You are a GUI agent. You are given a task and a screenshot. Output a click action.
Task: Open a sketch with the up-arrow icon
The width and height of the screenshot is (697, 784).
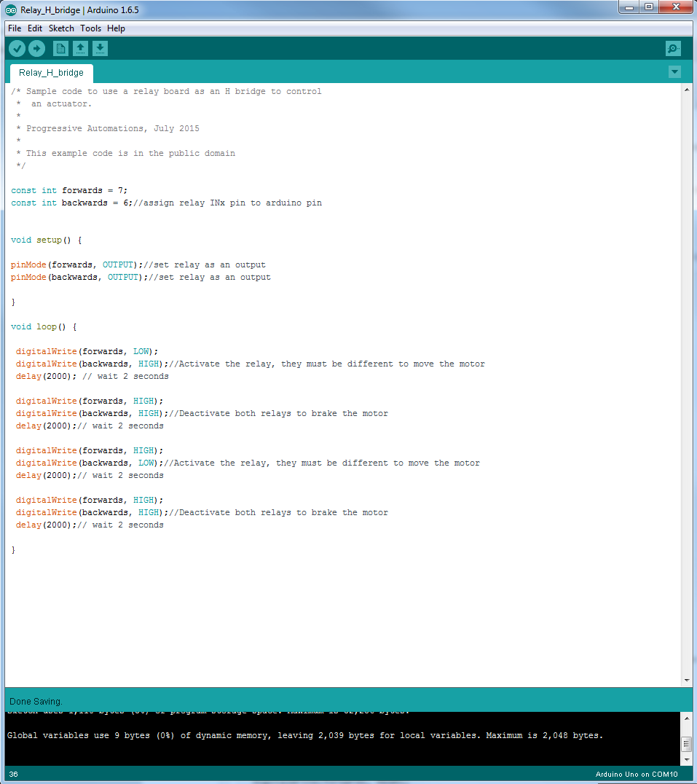[80, 49]
